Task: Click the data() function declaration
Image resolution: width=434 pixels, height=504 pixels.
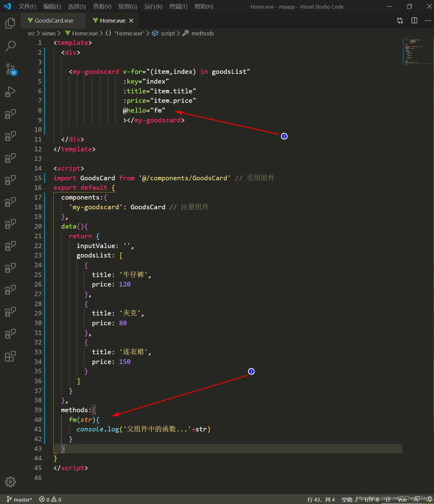Action: [x=74, y=226]
